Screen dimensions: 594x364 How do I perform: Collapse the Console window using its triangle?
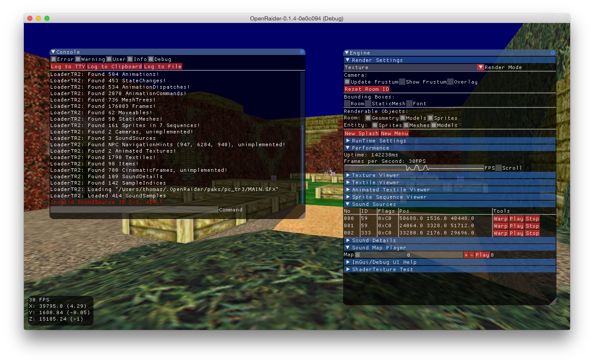53,52
